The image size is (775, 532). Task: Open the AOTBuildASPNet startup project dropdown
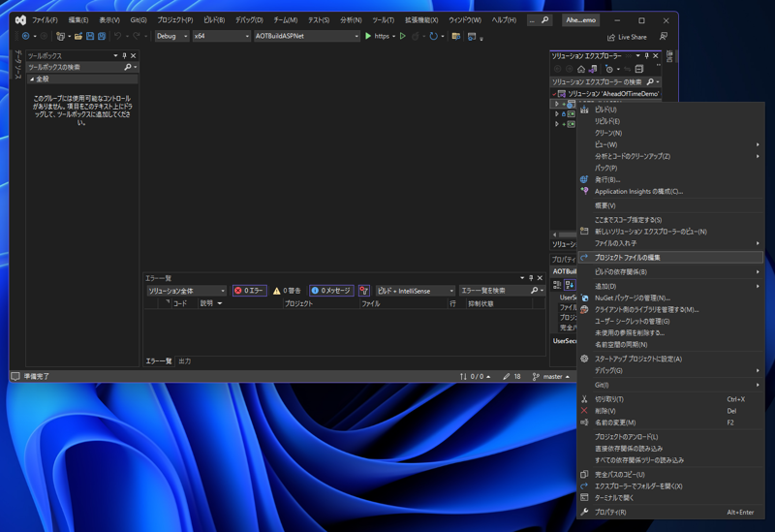pos(306,36)
